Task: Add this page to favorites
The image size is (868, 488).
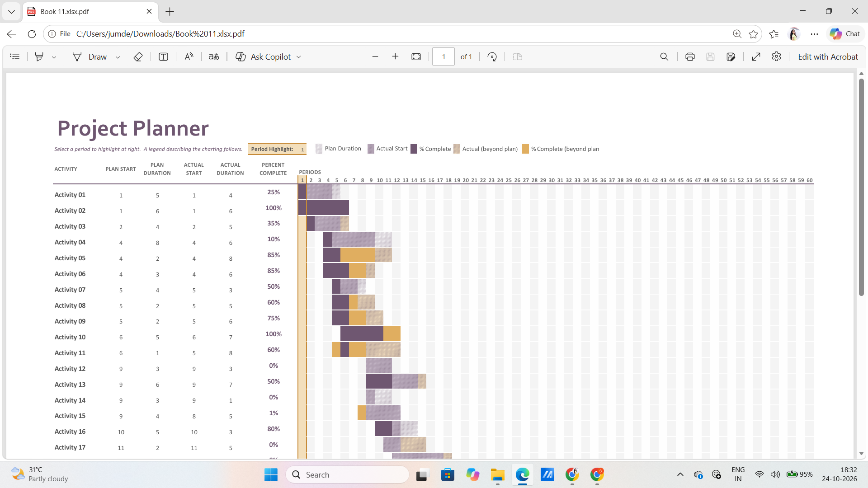Action: click(x=753, y=34)
